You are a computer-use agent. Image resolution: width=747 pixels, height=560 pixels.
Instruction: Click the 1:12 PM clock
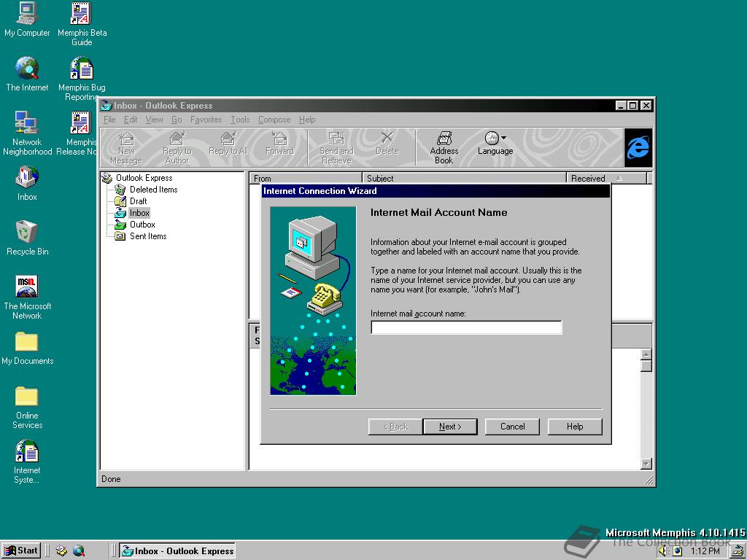coord(705,551)
